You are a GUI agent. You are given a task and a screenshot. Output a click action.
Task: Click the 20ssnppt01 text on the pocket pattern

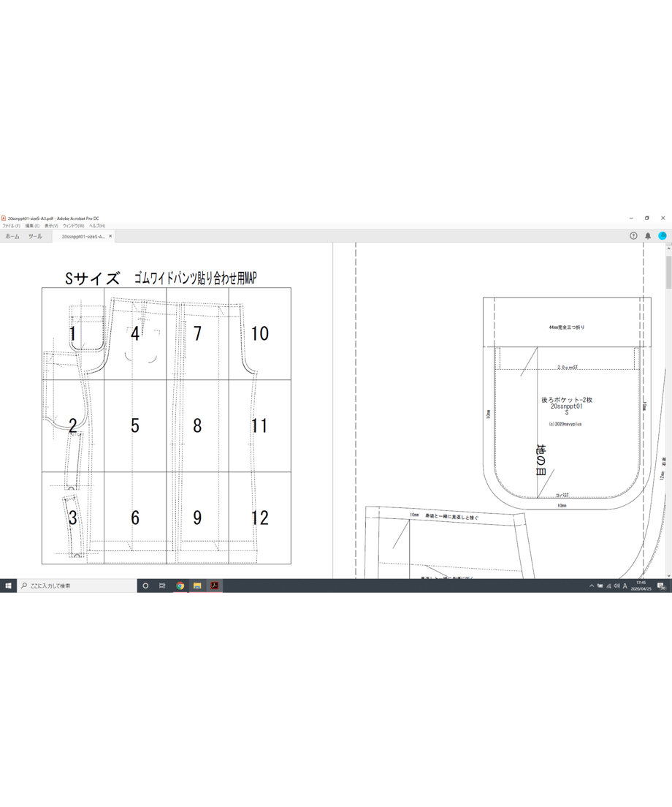coord(567,406)
